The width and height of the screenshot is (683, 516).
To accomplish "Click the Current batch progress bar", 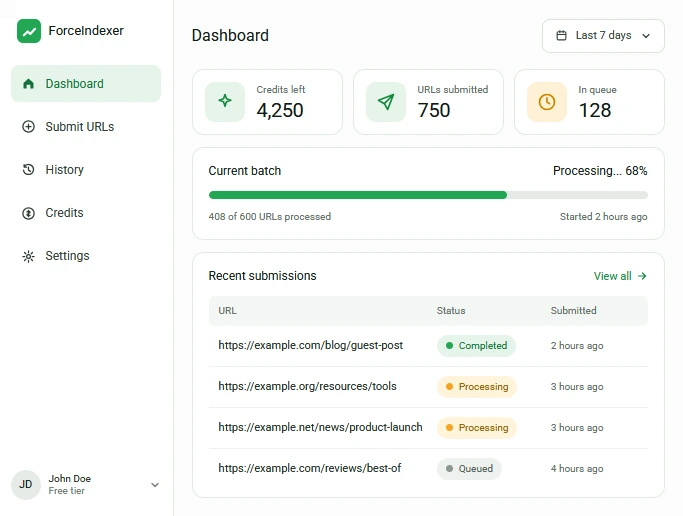I will tap(428, 195).
